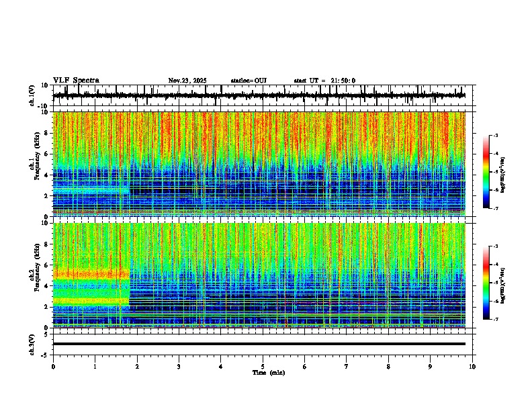Click the "-7" label on ch.2 colorbar
Viewport: 532px width, 411px height.
click(496, 319)
